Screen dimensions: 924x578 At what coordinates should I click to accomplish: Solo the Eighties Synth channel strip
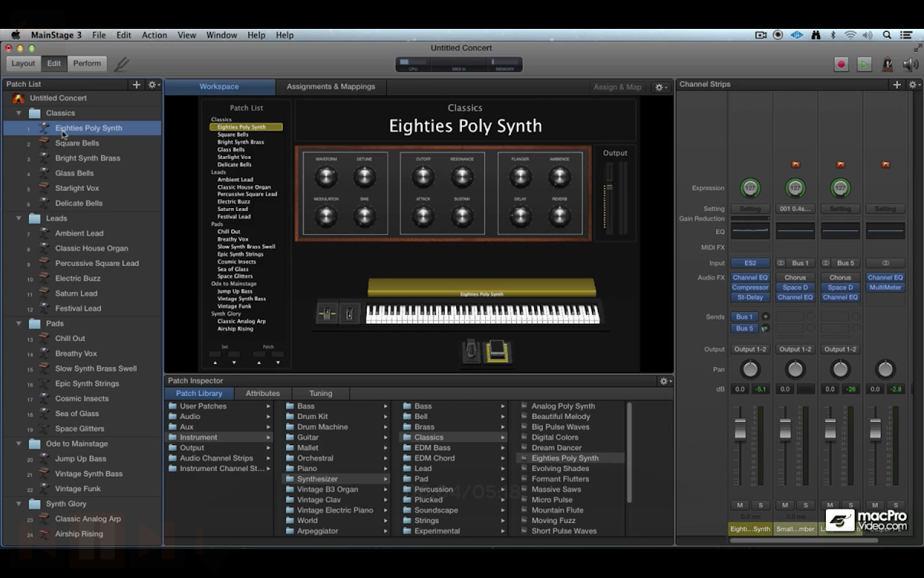[760, 505]
